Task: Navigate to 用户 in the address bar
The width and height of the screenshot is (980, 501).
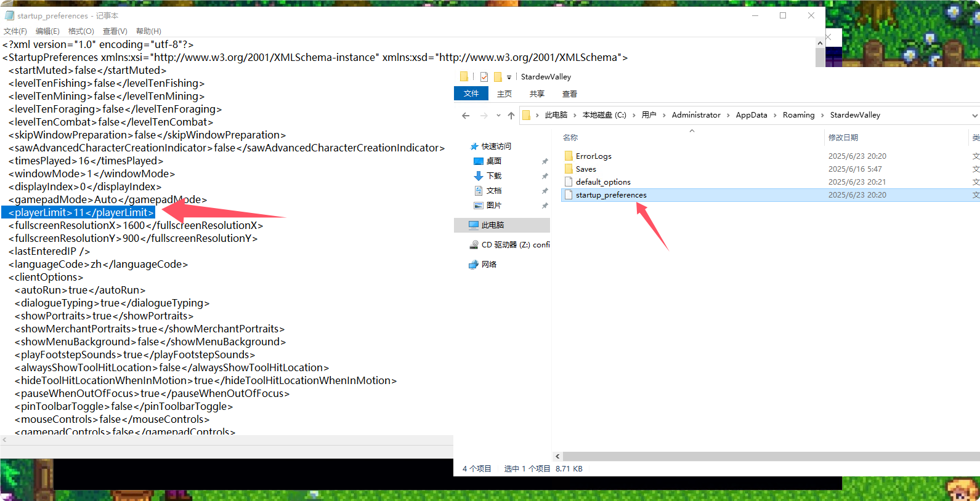Action: coord(649,115)
